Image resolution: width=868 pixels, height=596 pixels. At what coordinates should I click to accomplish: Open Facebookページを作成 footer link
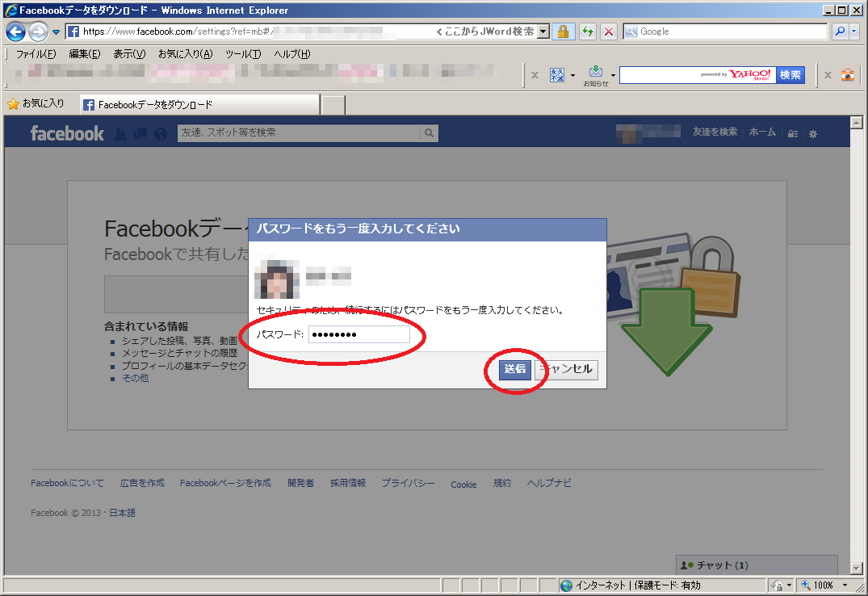coord(225,483)
